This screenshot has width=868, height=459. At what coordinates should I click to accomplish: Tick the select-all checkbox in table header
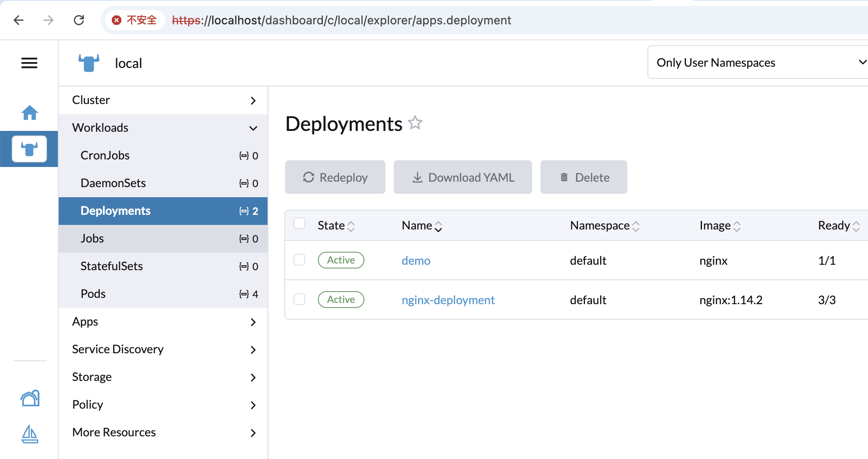pyautogui.click(x=299, y=223)
